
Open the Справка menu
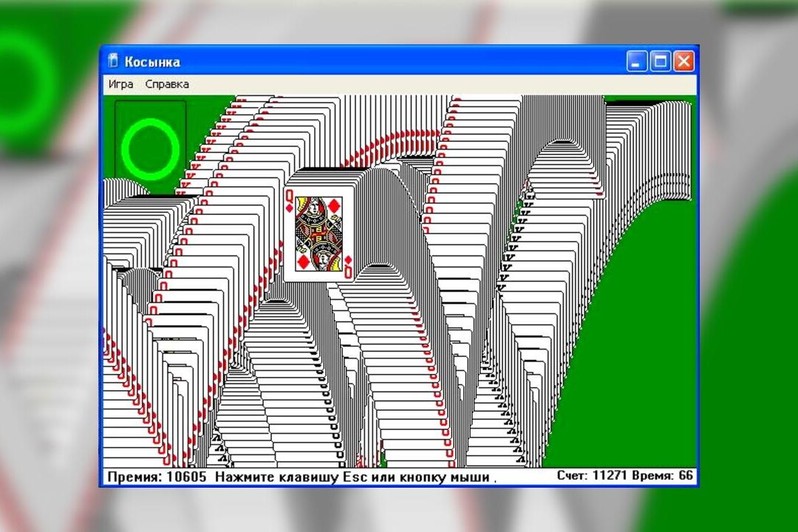pyautogui.click(x=167, y=84)
